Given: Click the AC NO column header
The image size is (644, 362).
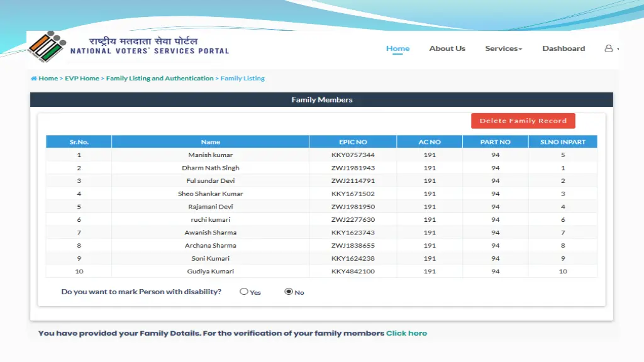Looking at the screenshot, I should (x=430, y=142).
